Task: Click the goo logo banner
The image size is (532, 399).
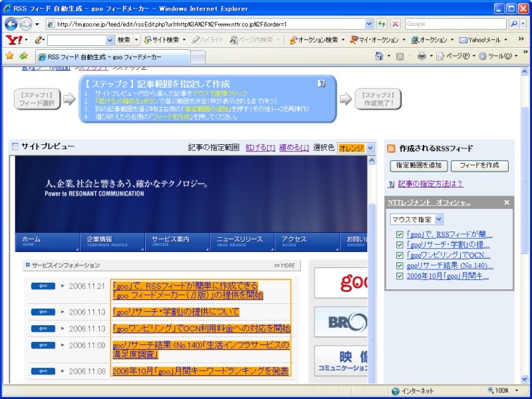Action: [x=340, y=283]
